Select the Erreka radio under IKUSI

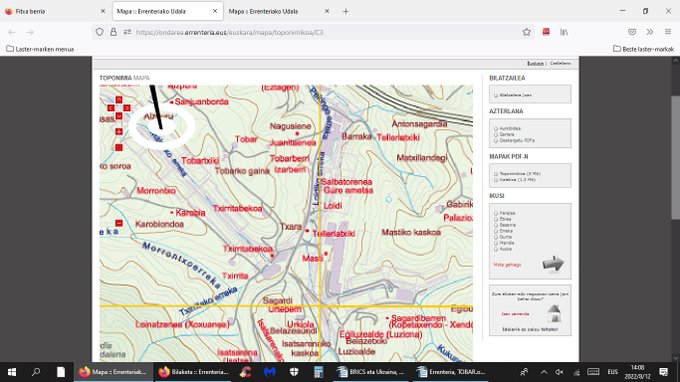point(496,231)
